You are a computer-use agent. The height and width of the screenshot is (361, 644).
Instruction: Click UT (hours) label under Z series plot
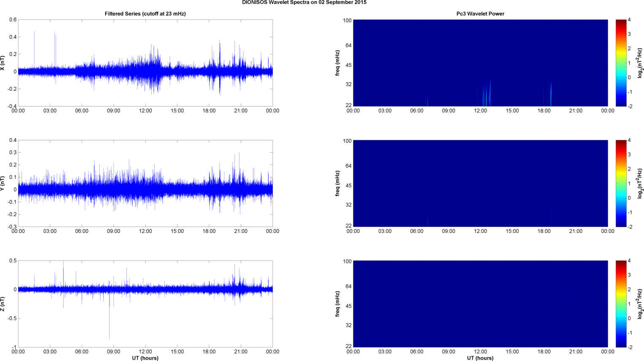click(x=145, y=358)
